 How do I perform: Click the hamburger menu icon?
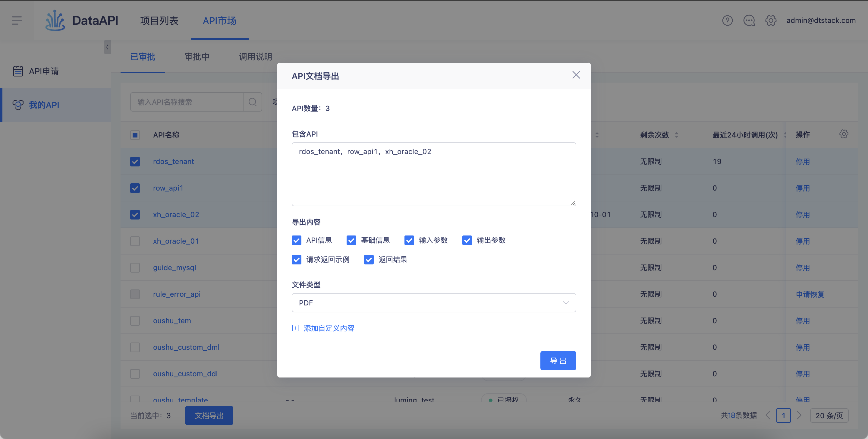[x=17, y=21]
